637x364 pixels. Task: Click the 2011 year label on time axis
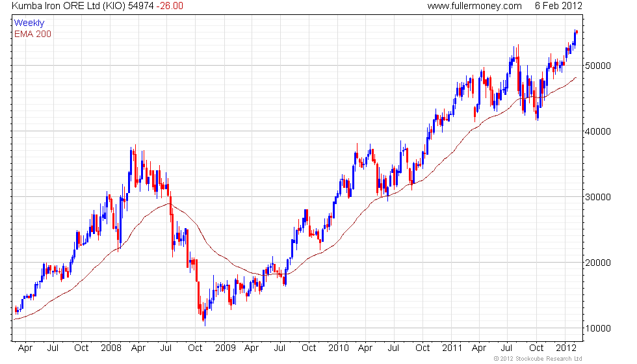click(452, 348)
